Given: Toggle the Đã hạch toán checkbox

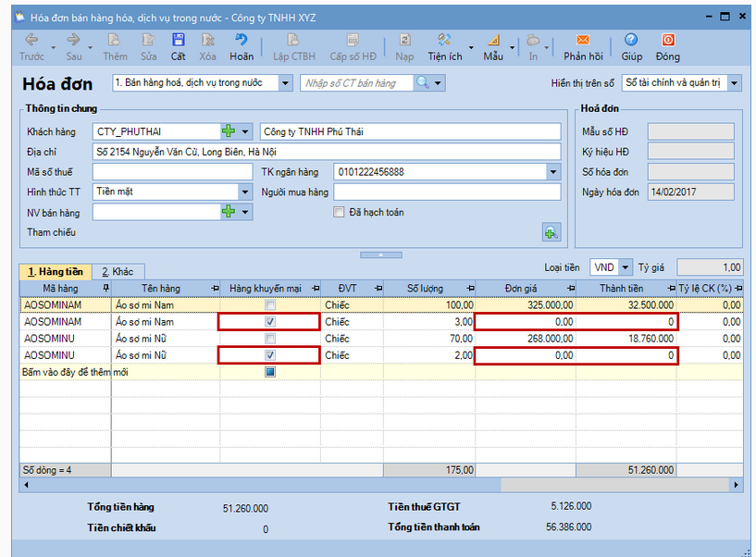Looking at the screenshot, I should [x=339, y=212].
